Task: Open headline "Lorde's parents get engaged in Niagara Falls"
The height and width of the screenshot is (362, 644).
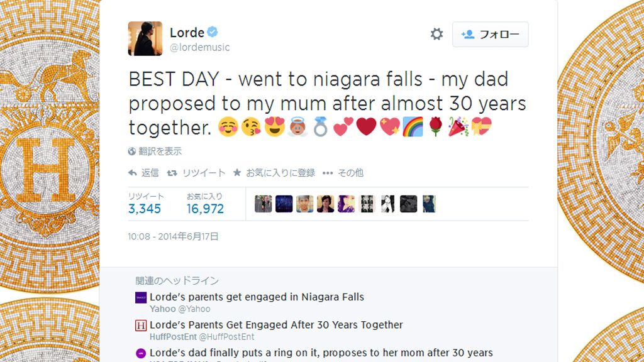Action: pyautogui.click(x=257, y=297)
